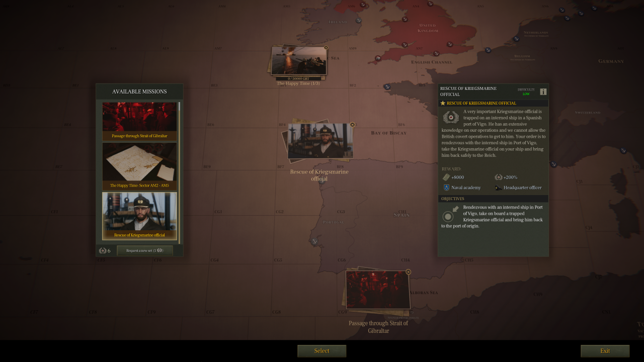The image size is (644, 362).
Task: Select the port marker north of Bay of Biscay
Action: click(x=387, y=86)
